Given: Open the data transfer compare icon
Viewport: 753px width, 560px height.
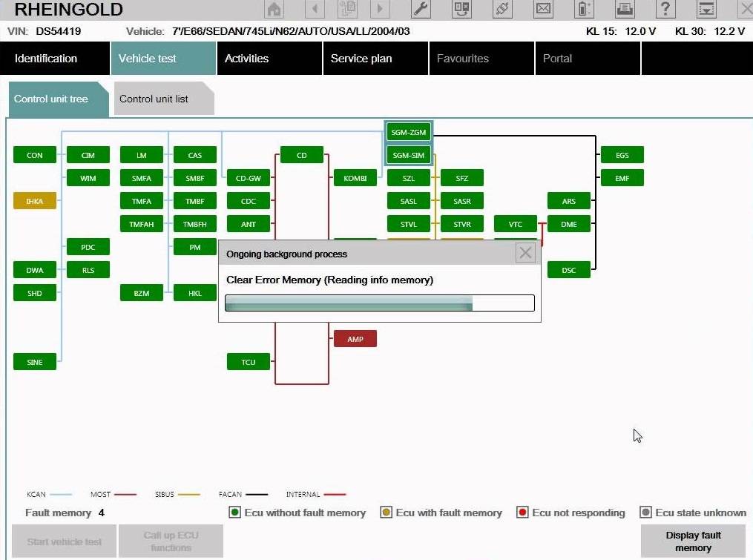Looking at the screenshot, I should (x=461, y=9).
